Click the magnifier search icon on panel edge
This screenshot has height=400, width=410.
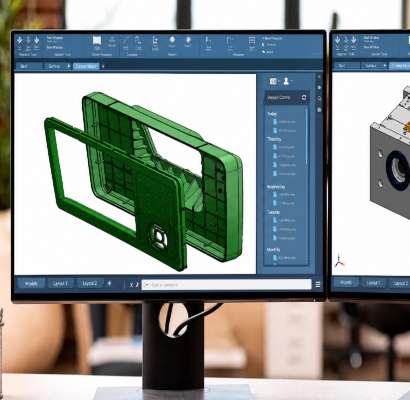coord(319,98)
